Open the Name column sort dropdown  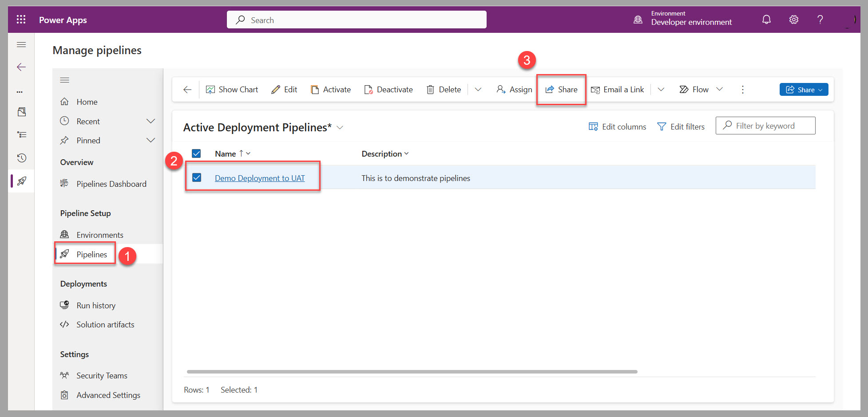pyautogui.click(x=248, y=153)
